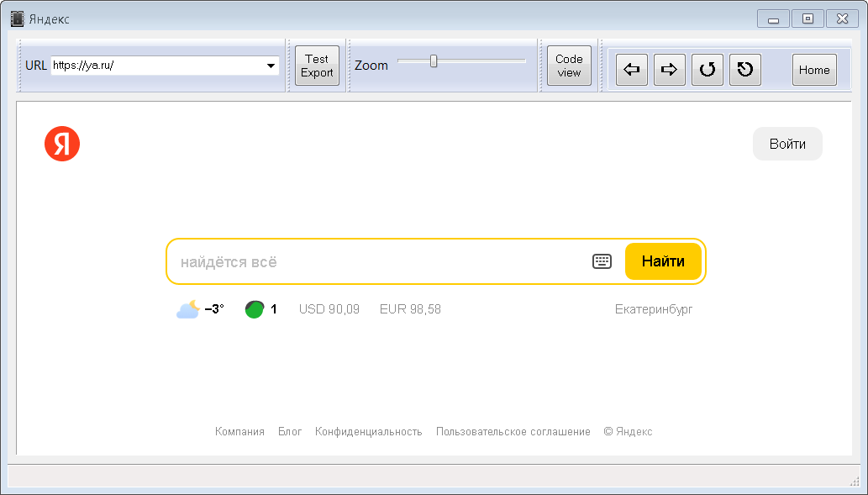The image size is (868, 495).
Task: Click the Zoom label text
Action: 371,66
